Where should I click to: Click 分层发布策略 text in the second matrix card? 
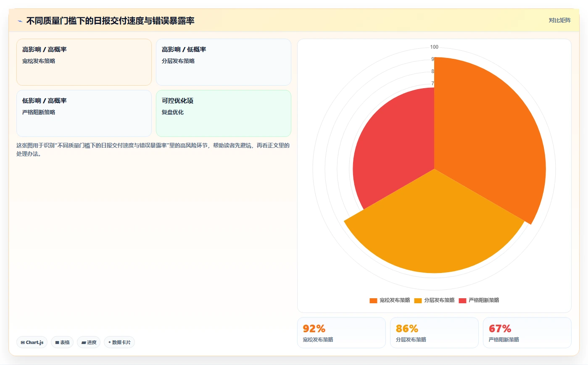pos(178,61)
